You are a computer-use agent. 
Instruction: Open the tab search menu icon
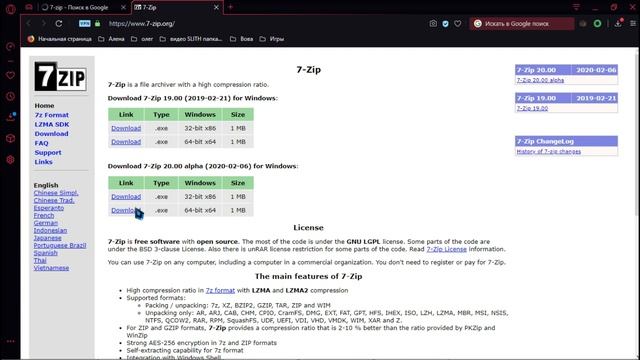coord(576,7)
